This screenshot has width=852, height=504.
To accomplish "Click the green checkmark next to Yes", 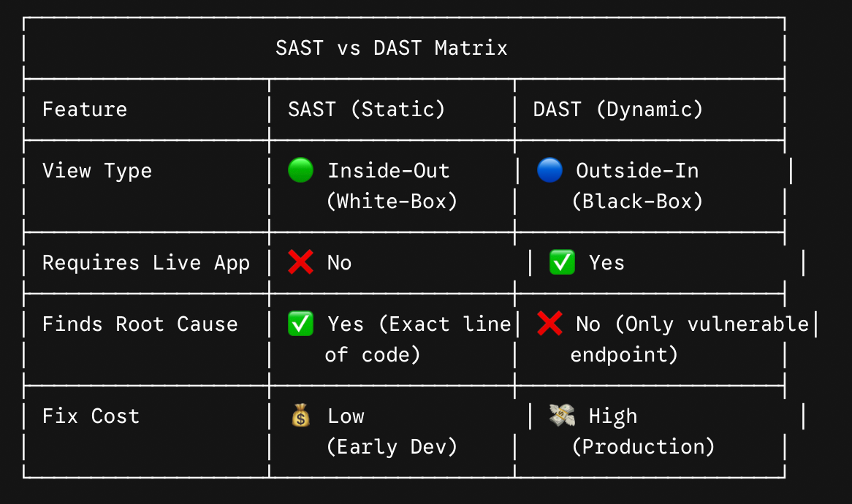I will (x=562, y=262).
